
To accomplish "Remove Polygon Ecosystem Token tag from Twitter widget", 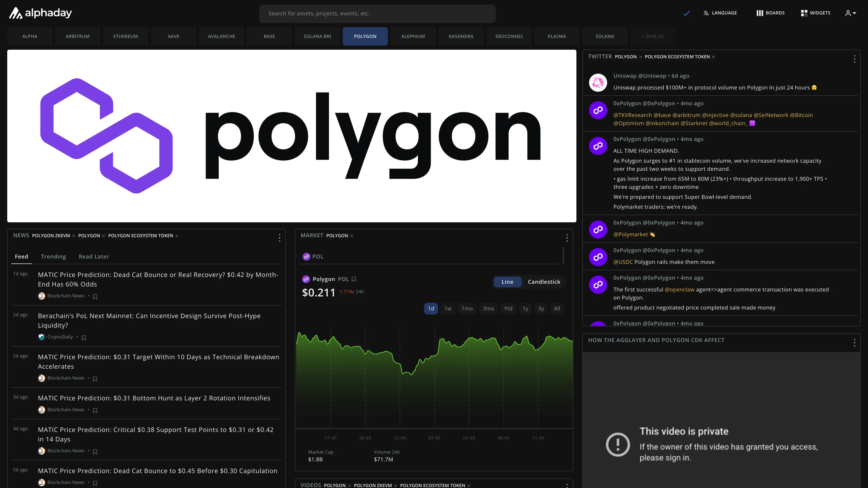I will pyautogui.click(x=713, y=57).
